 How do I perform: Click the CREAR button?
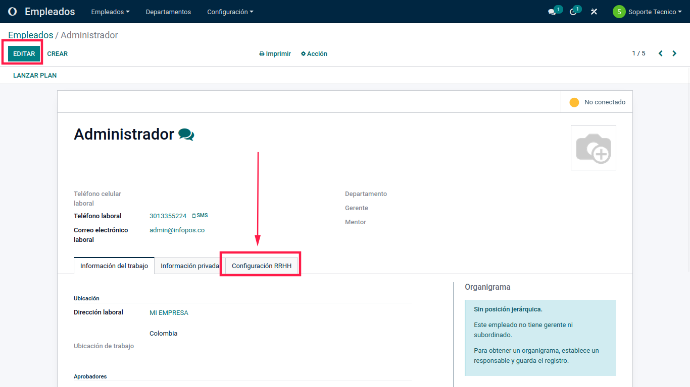pyautogui.click(x=57, y=54)
